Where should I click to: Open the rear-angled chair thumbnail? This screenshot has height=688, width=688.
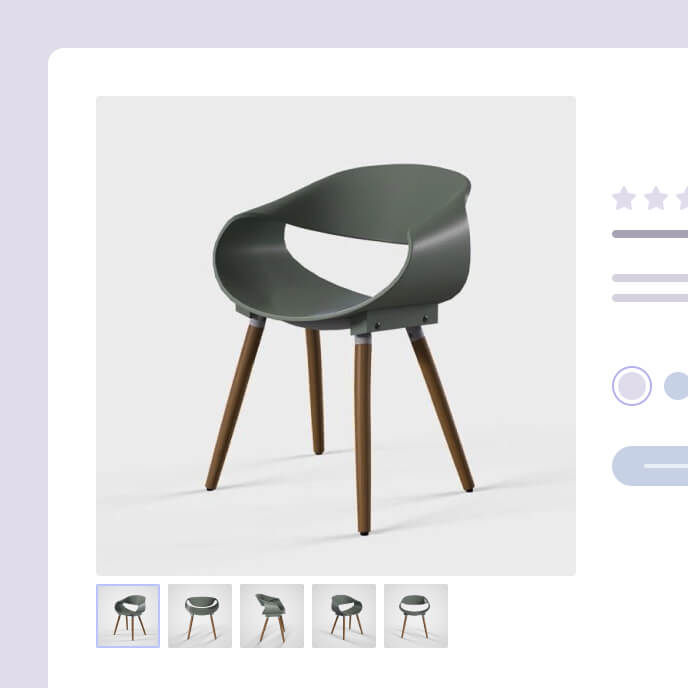[344, 616]
